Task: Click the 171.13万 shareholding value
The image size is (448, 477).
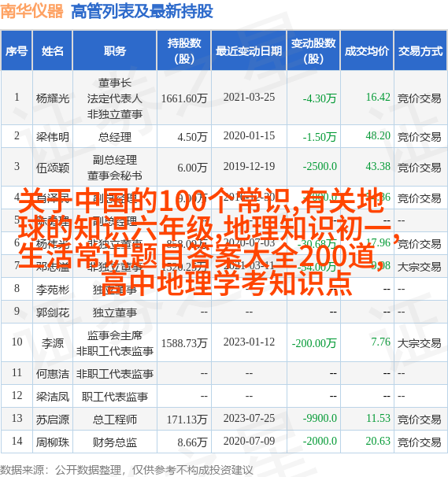Action: point(187,420)
